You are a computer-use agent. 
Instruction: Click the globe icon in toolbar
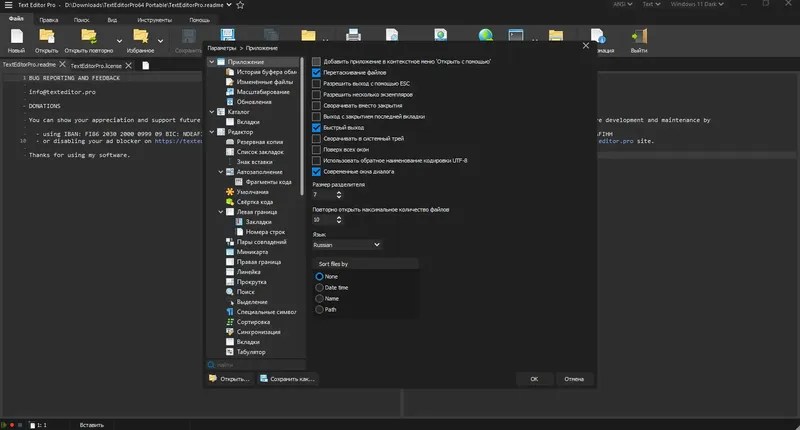[486, 35]
